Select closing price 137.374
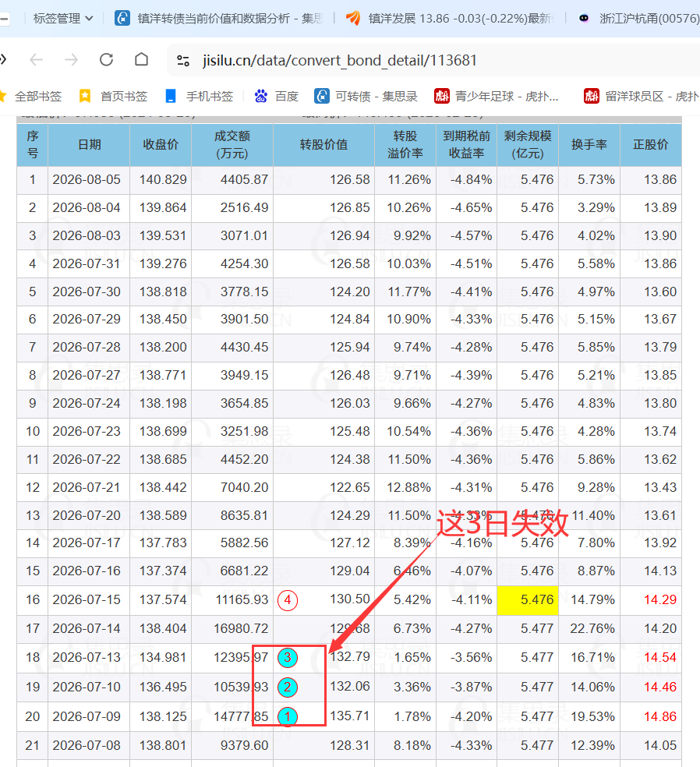The width and height of the screenshot is (700, 767). (163, 571)
